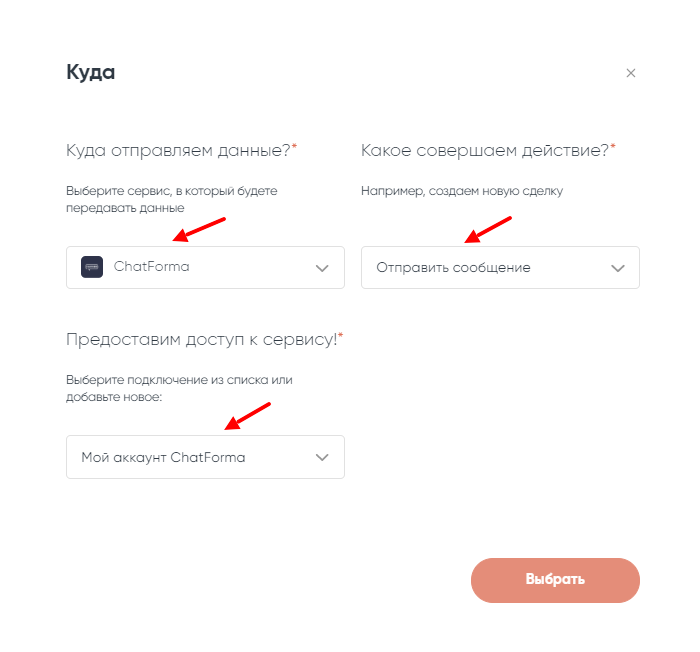Click the Какое совершаем действие? label

coord(484,150)
